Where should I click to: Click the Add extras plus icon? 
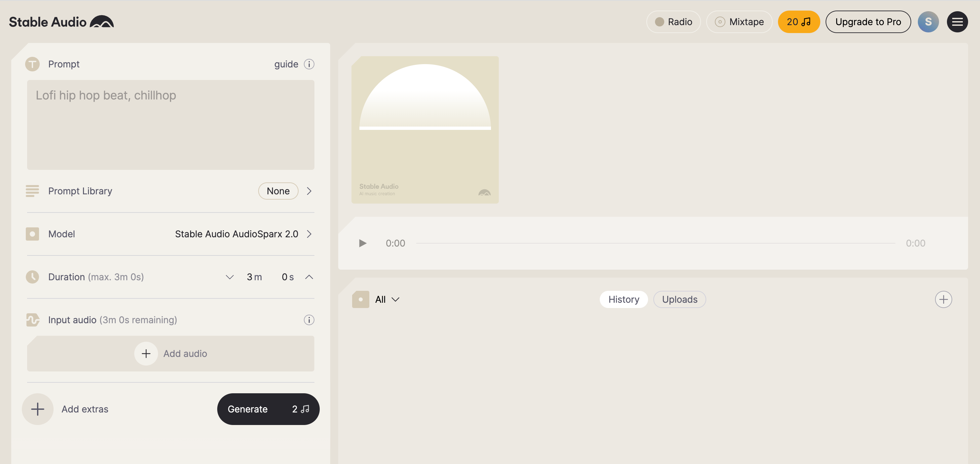click(x=38, y=409)
